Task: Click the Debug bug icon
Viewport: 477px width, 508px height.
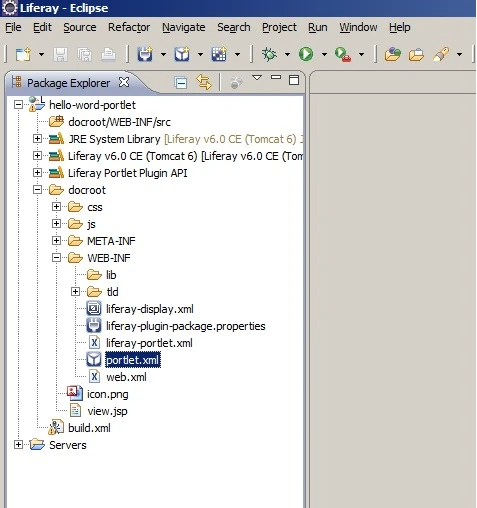Action: 269,54
